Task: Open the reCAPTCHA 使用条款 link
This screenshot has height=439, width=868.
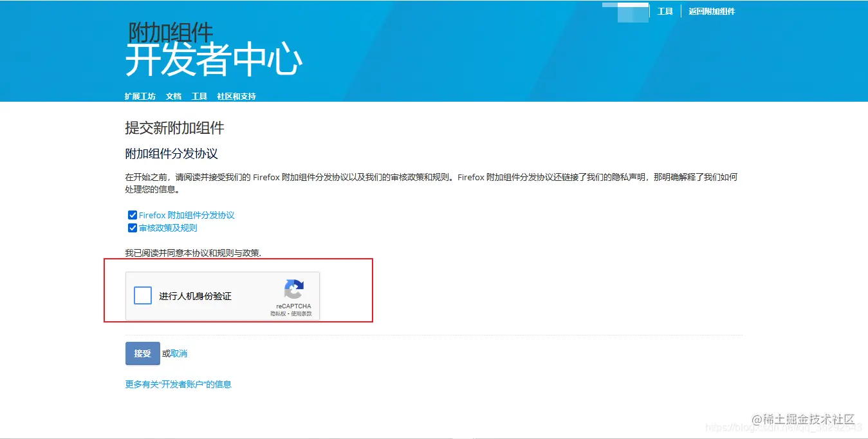Action: tap(301, 313)
